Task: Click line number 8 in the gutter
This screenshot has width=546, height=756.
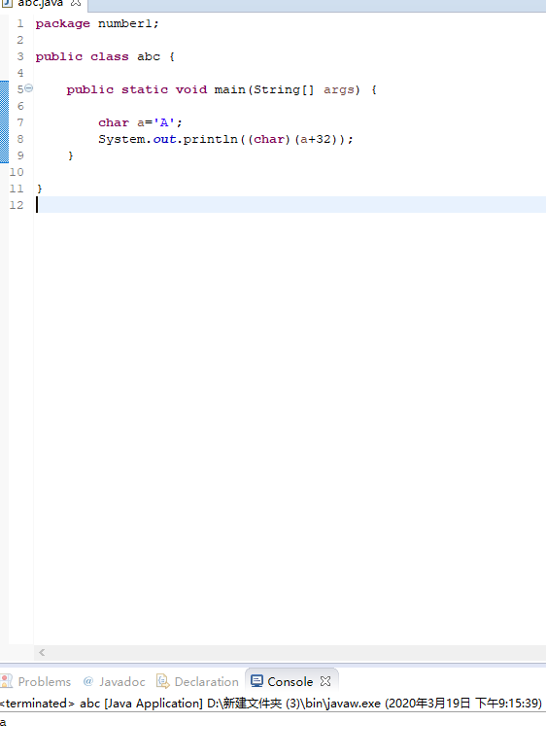Action: 20,139
